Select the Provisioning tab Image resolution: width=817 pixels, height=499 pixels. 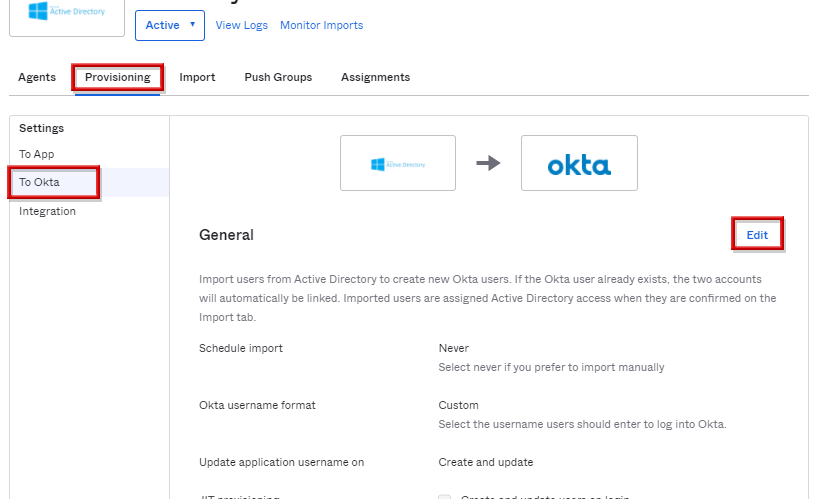pos(117,77)
